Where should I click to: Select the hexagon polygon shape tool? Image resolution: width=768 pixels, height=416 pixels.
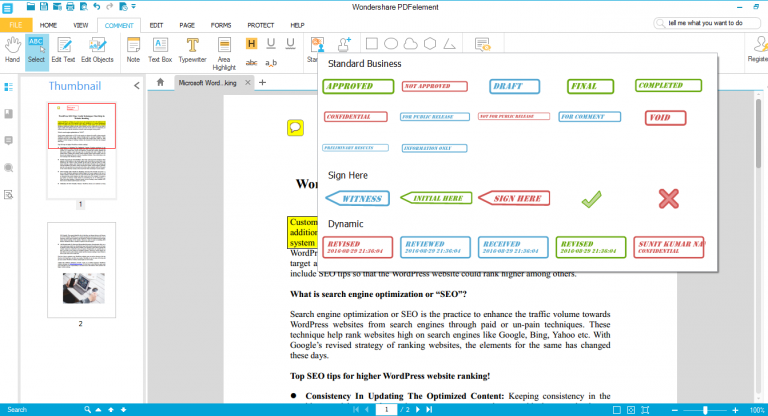(430, 44)
